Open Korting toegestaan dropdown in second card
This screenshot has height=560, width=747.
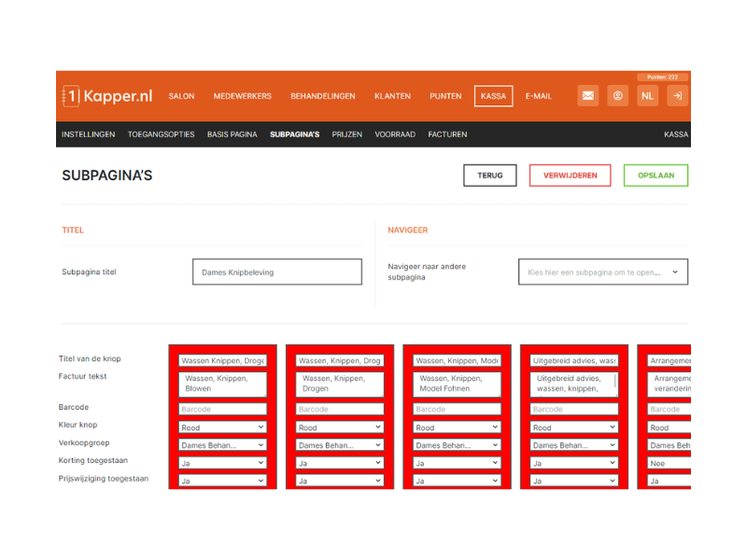(340, 463)
